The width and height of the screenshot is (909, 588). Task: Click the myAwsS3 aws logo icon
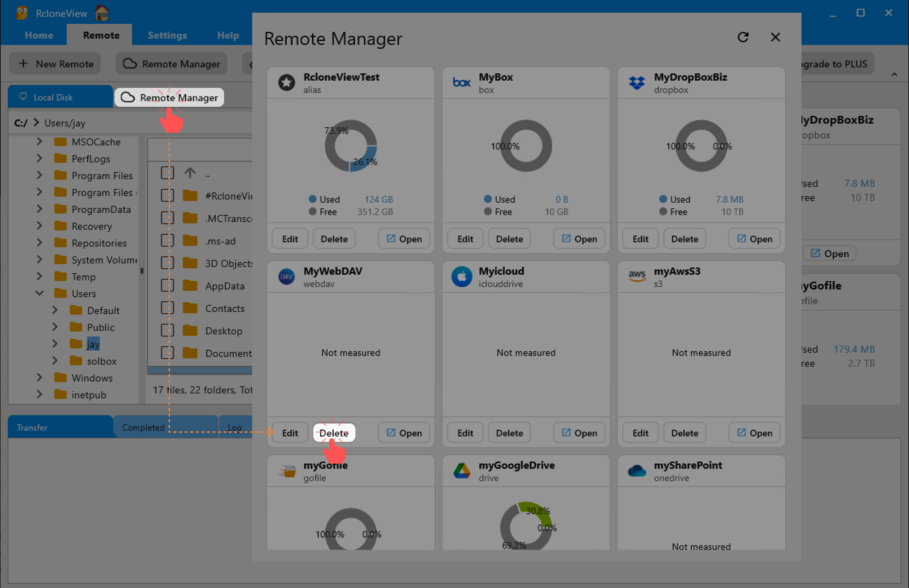pyautogui.click(x=636, y=275)
